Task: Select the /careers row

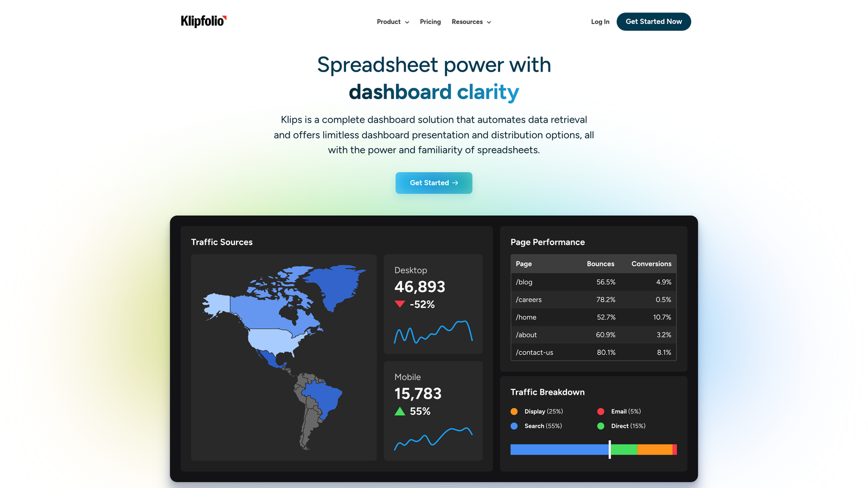Action: [x=593, y=300]
